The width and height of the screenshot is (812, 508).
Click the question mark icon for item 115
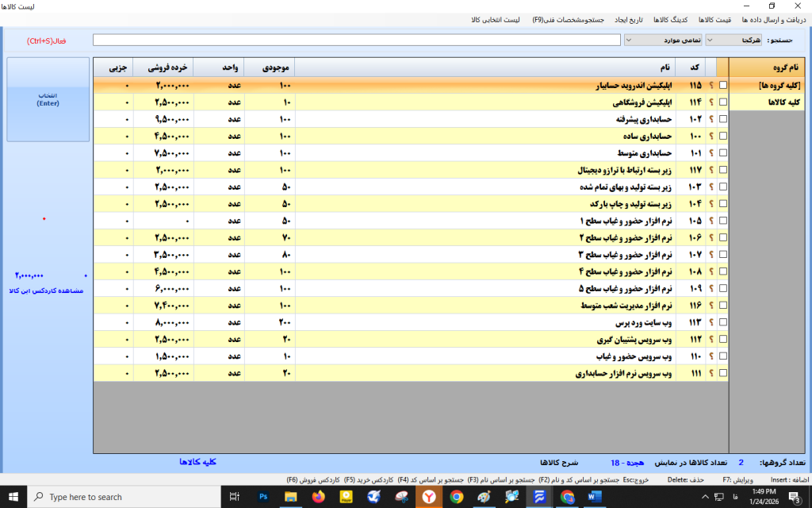tap(710, 85)
